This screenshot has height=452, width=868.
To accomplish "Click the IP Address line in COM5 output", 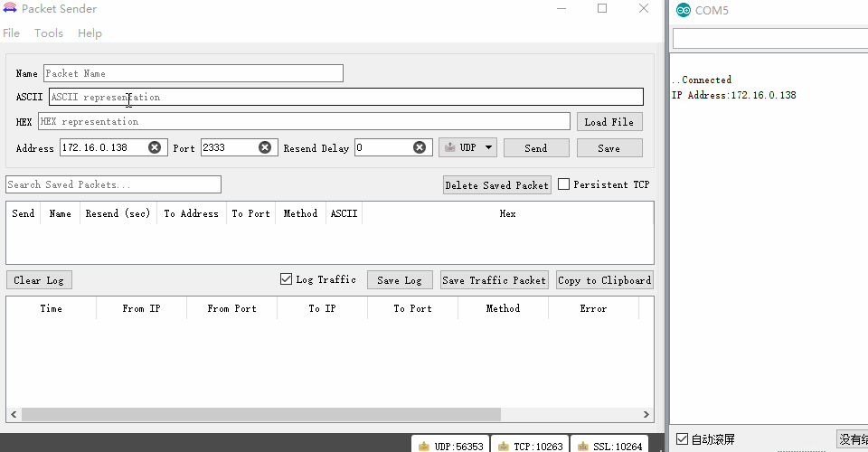I will pyautogui.click(x=734, y=95).
